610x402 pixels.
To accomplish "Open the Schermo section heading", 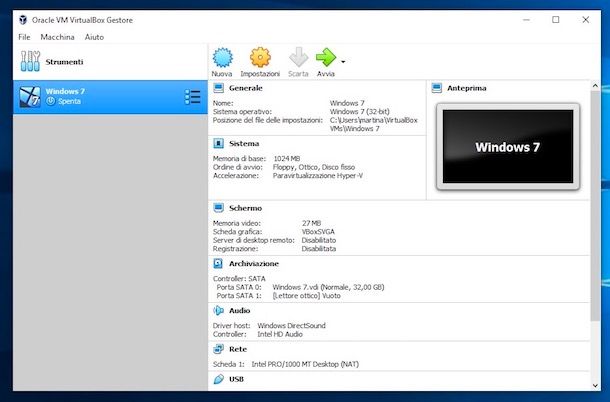I will 245,208.
